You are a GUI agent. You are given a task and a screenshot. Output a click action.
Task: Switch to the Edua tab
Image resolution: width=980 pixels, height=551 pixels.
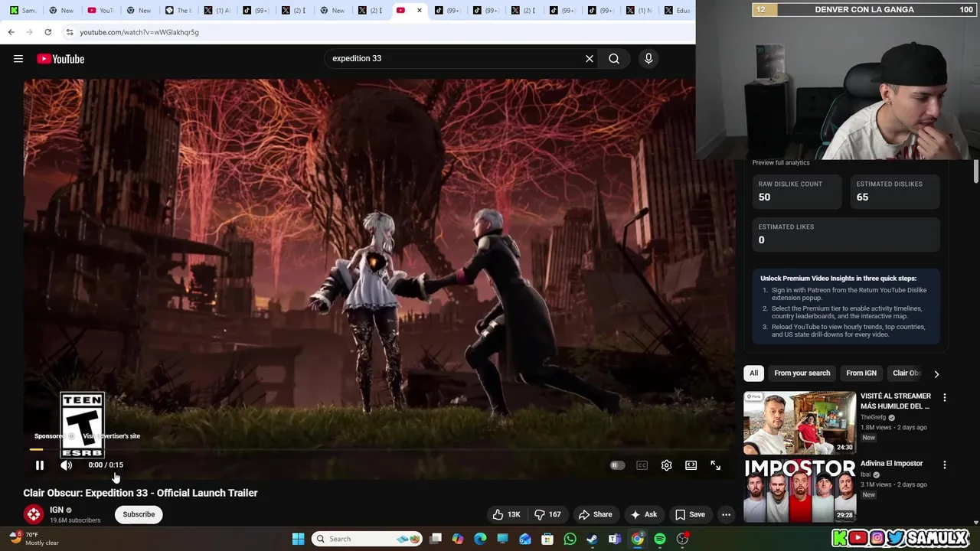(x=677, y=11)
